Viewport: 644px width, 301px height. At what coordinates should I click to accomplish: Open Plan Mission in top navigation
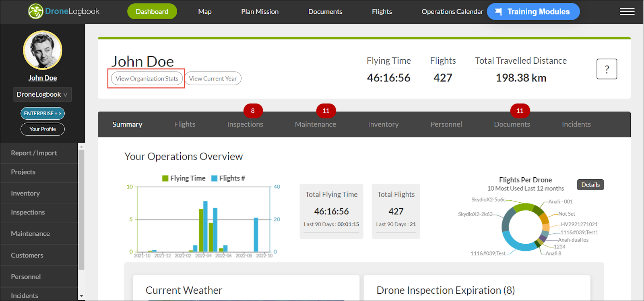(x=260, y=12)
